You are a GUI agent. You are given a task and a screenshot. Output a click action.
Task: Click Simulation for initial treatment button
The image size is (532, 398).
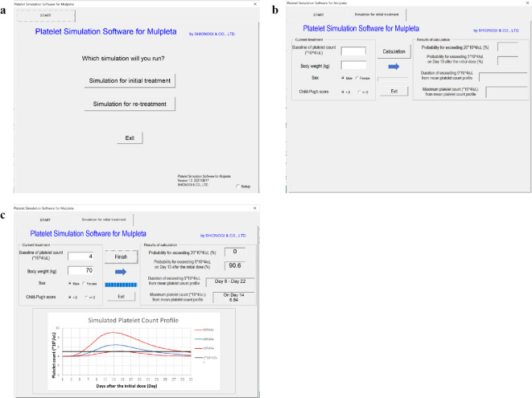pyautogui.click(x=130, y=81)
